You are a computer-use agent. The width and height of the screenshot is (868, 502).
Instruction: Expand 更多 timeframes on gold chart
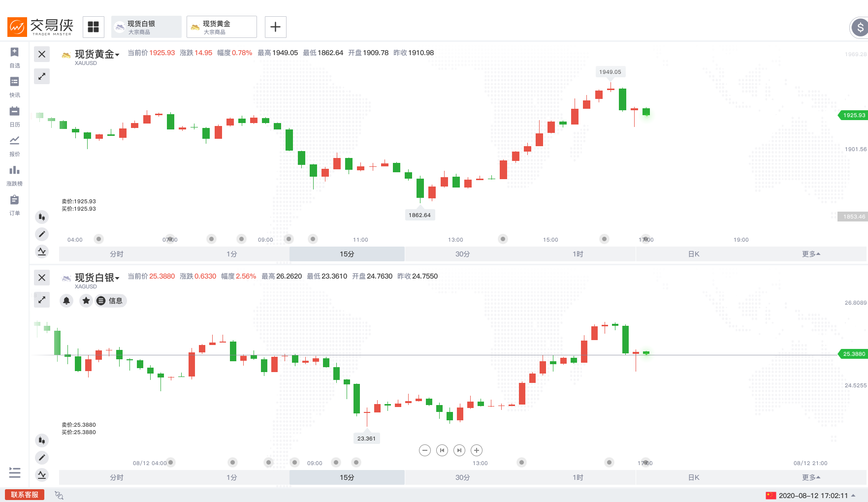(x=810, y=254)
